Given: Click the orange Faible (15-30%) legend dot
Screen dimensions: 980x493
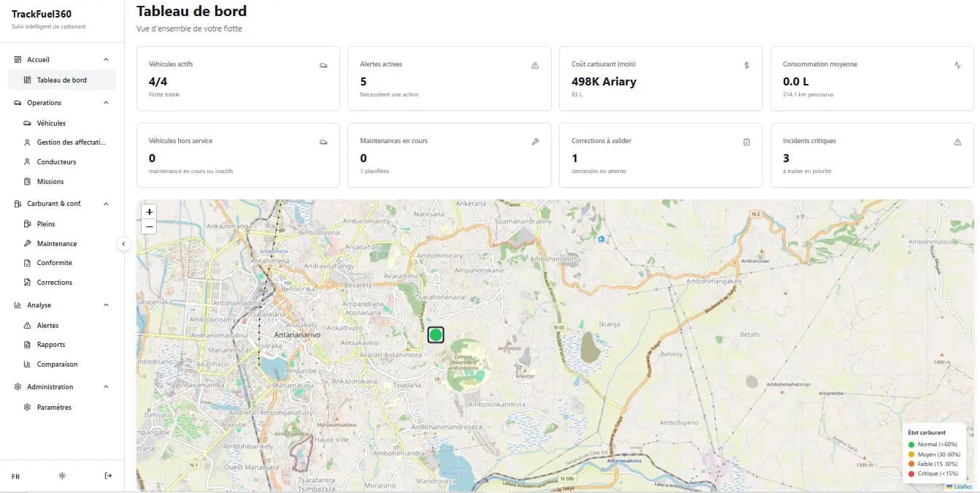Looking at the screenshot, I should click(911, 464).
